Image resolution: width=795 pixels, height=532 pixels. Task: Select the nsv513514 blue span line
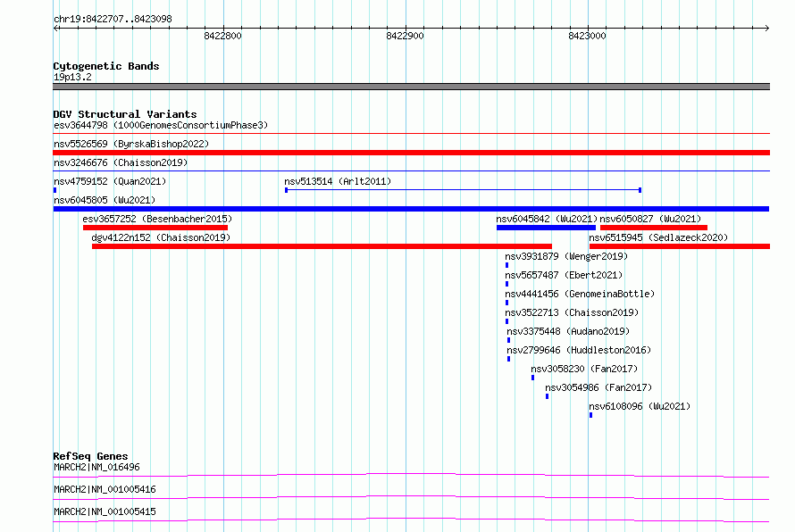click(x=463, y=190)
